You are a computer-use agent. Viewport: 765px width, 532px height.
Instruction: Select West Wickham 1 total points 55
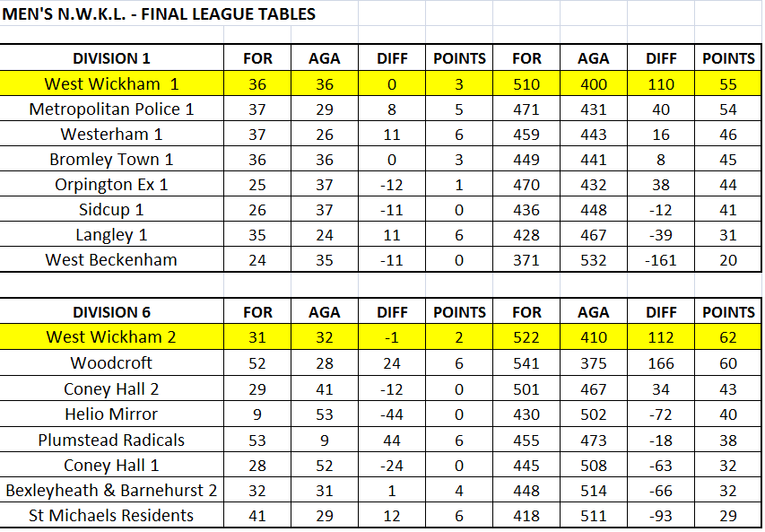(728, 83)
